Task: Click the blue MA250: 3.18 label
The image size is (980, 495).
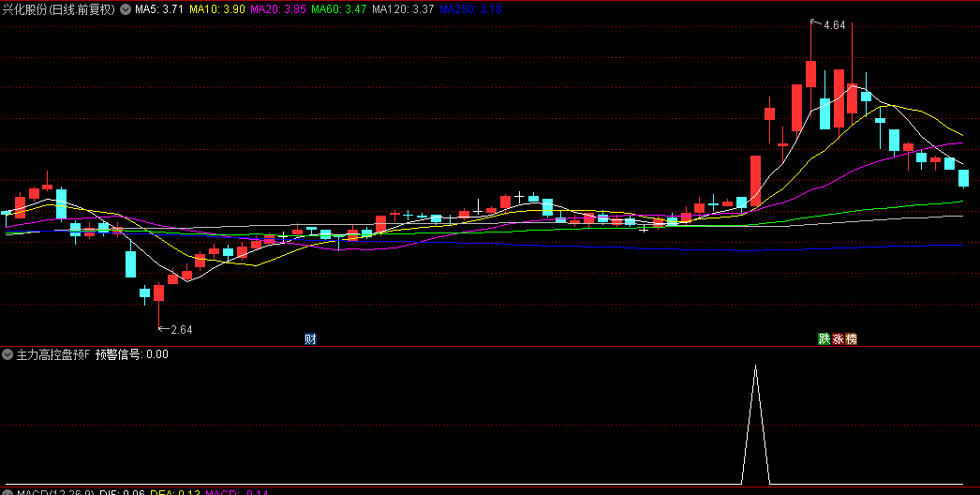Action: coord(470,9)
